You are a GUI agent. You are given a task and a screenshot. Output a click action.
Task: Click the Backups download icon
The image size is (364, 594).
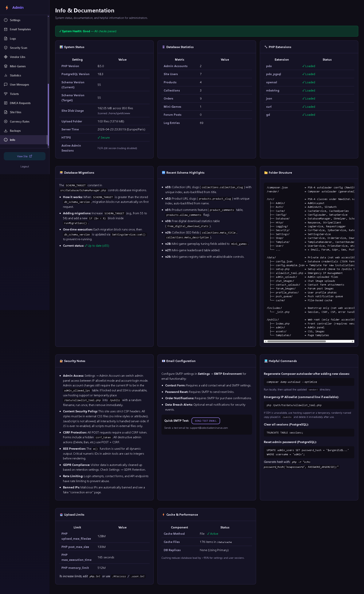tap(6, 131)
